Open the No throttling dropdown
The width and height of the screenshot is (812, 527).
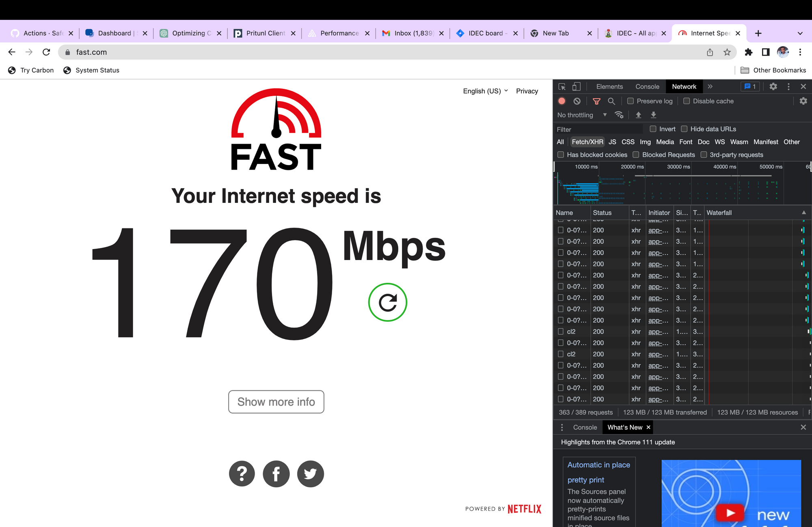(582, 115)
